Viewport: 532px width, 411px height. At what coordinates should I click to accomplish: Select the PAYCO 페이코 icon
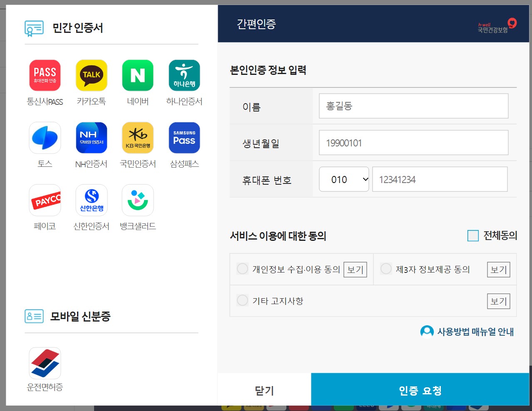click(x=45, y=200)
